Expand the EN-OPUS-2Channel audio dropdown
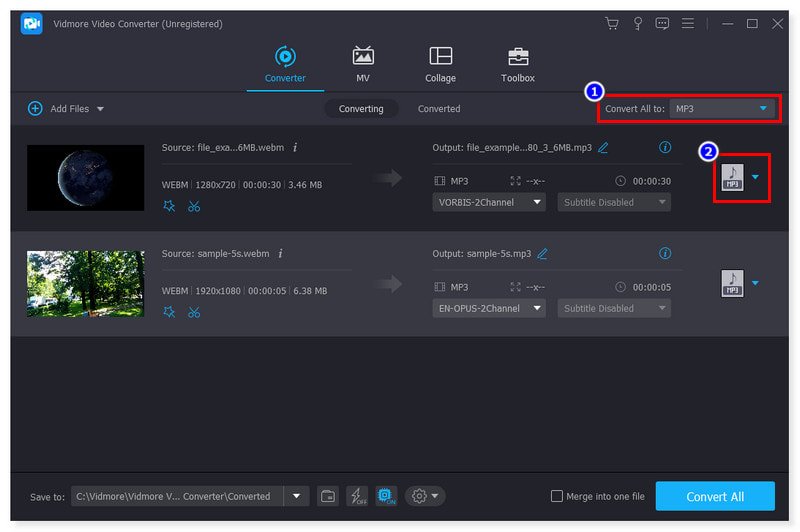Image resolution: width=800 pixels, height=532 pixels. (x=489, y=308)
